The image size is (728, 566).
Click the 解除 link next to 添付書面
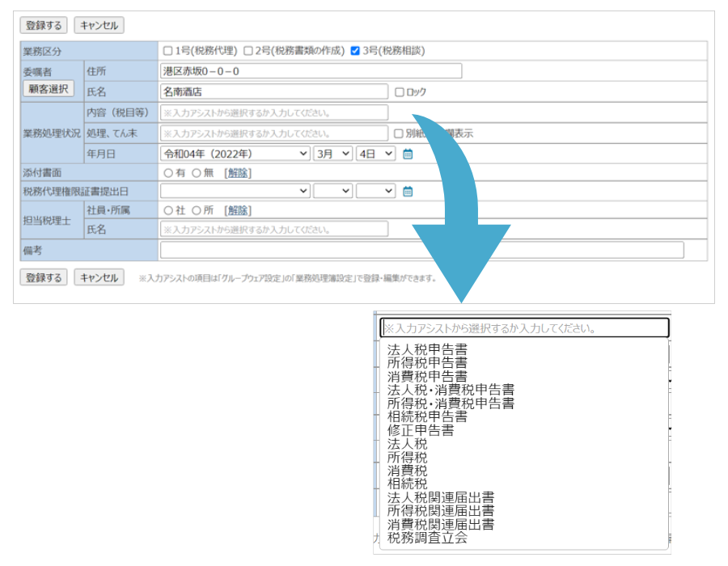coord(238,173)
